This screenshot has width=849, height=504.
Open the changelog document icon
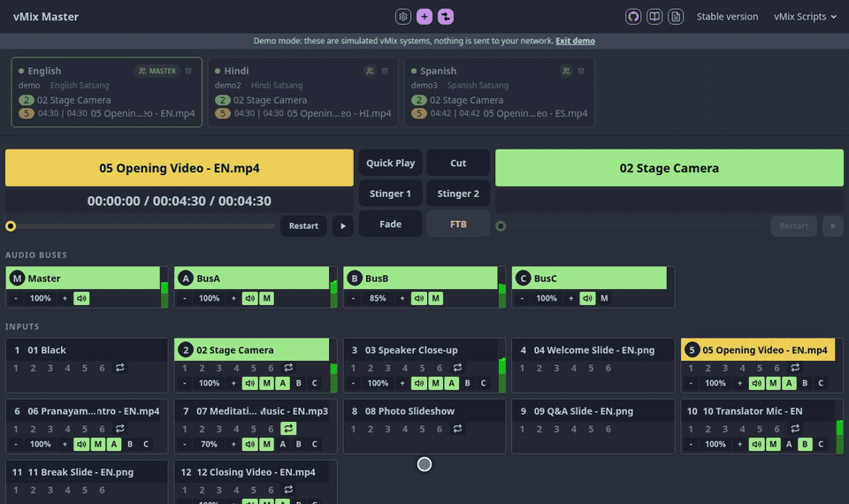(676, 17)
